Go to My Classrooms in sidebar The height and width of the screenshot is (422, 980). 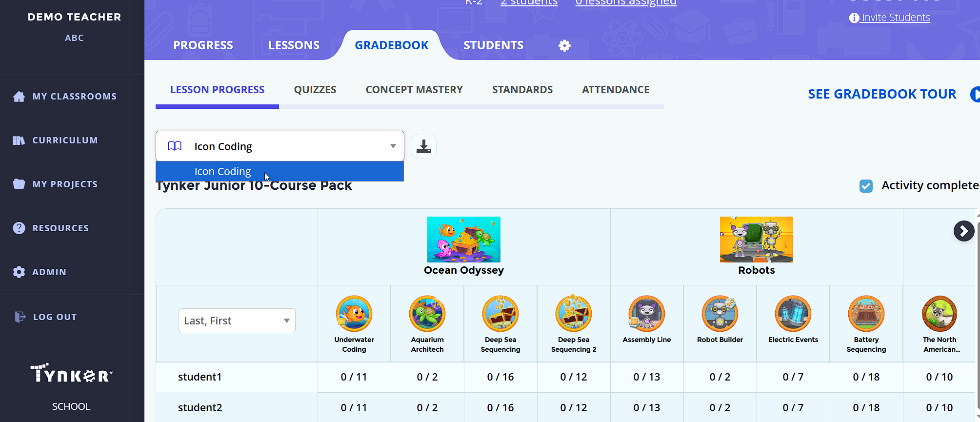point(75,97)
